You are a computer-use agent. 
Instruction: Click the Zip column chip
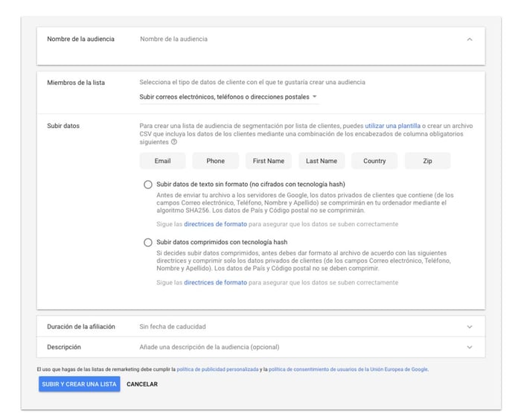point(427,161)
